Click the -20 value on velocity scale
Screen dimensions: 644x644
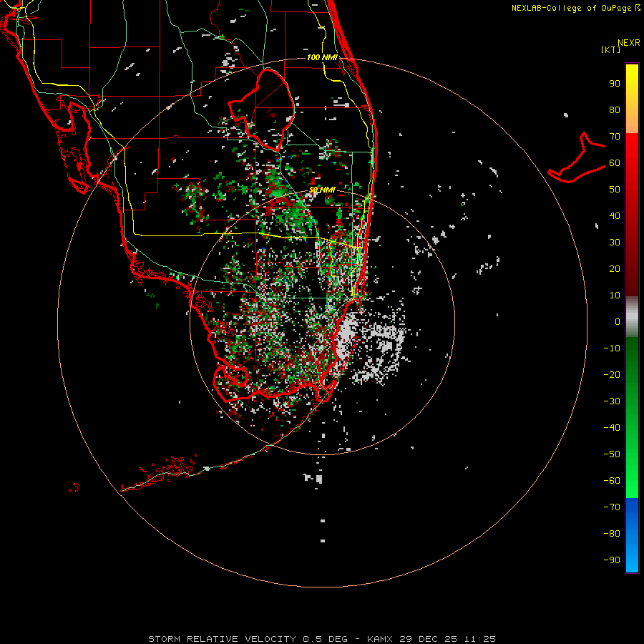[612, 375]
